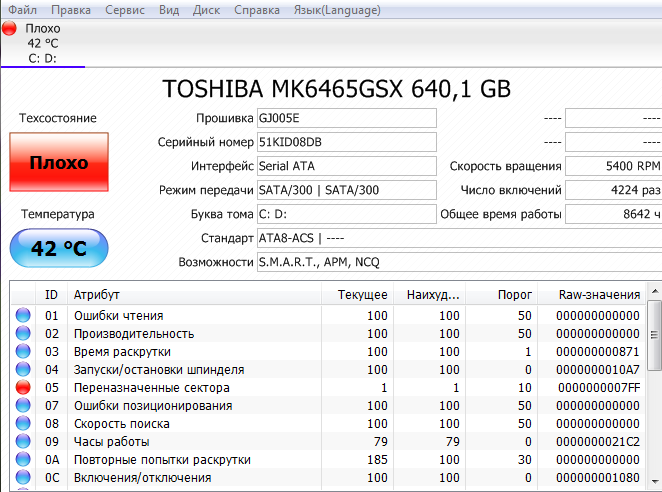
Task: Click the Буква тома field C: D:
Action: 347,214
